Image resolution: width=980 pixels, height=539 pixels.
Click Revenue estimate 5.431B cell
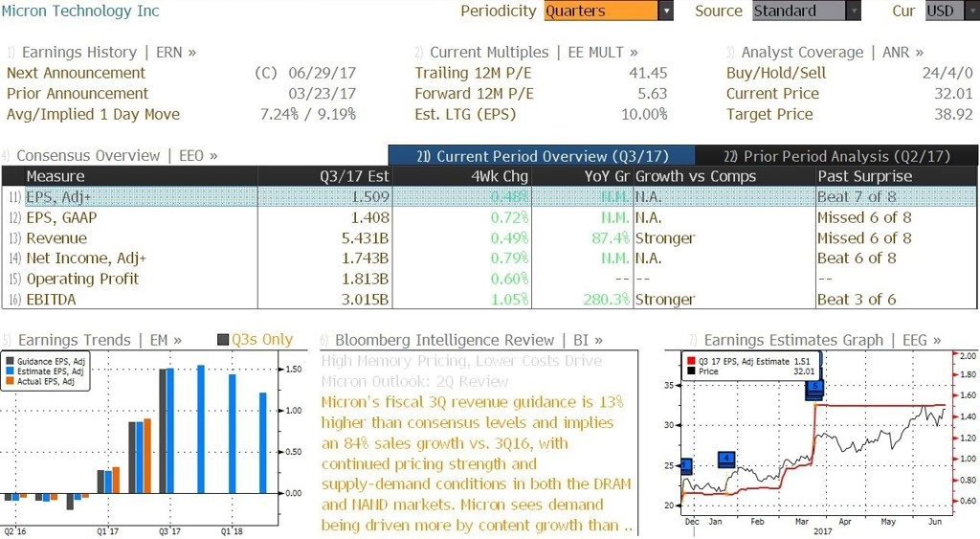point(365,238)
